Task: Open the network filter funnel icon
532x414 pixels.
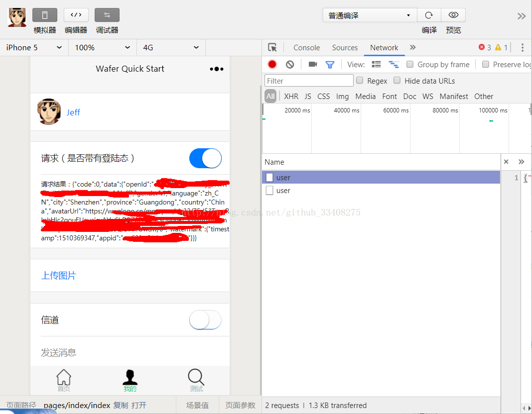Action: [330, 64]
